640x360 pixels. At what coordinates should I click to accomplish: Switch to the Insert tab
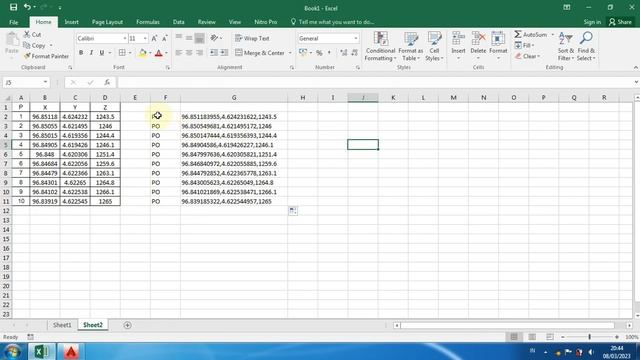pyautogui.click(x=71, y=22)
